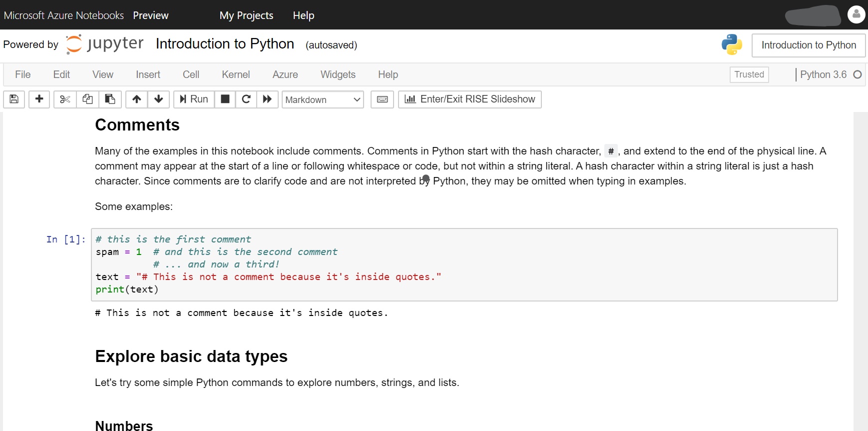Save notebook with the floppy disk icon
The image size is (868, 431).
coord(14,99)
